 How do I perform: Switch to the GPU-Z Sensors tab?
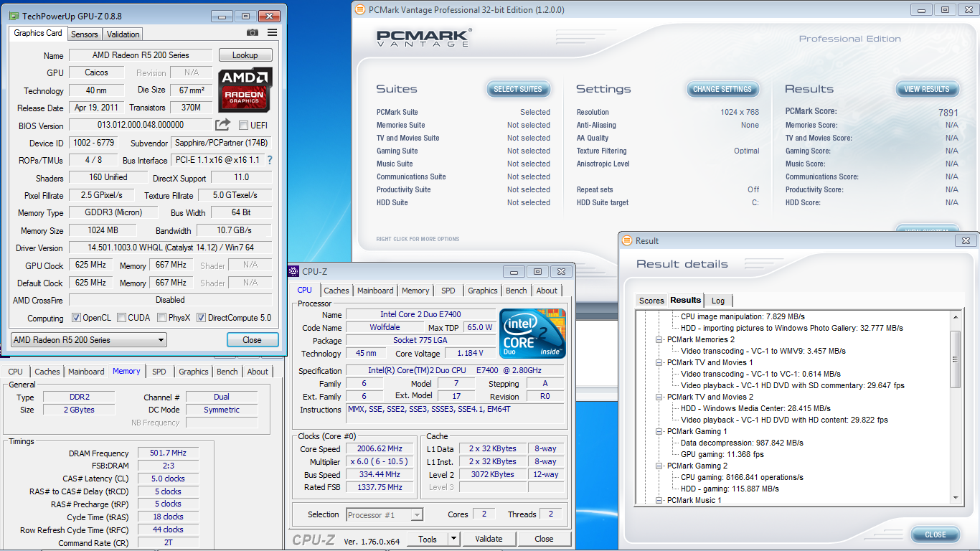[x=85, y=34]
